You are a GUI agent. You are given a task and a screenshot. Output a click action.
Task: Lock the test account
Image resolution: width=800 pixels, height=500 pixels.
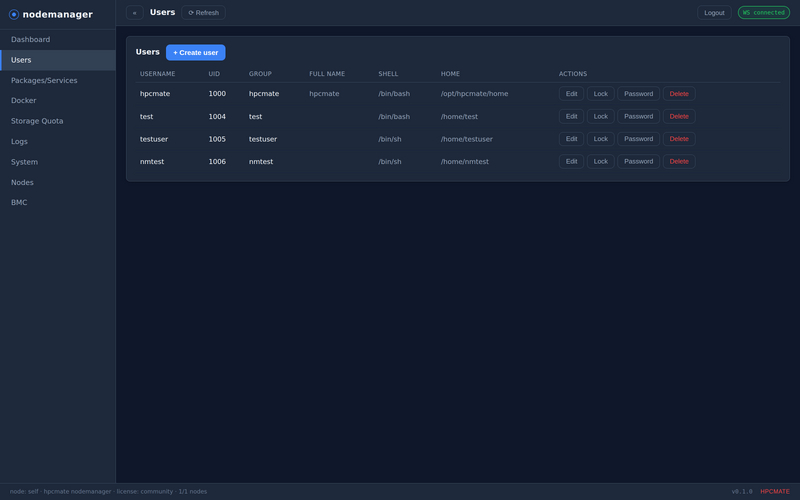[601, 116]
